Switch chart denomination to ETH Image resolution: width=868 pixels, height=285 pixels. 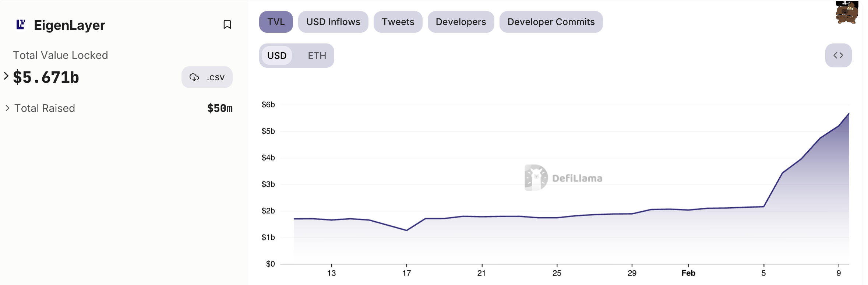(x=317, y=56)
